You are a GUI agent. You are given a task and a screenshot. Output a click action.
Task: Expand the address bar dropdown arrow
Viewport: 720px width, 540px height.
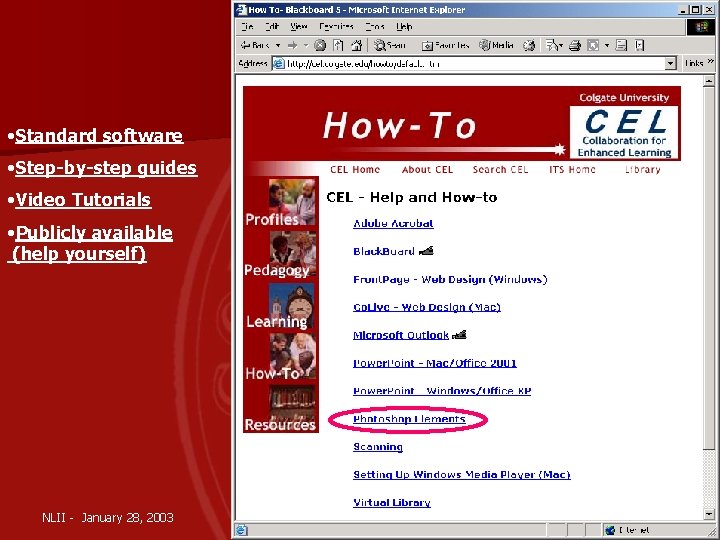point(670,63)
